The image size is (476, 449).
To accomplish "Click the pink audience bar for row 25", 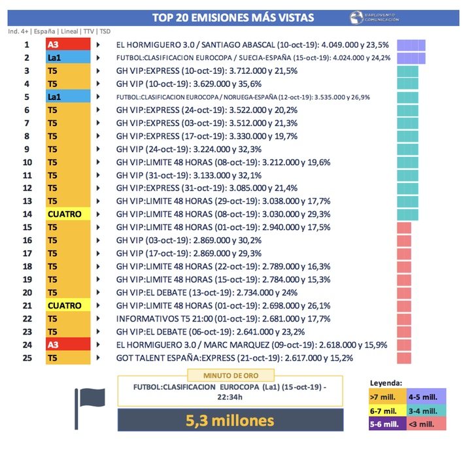I will (404, 358).
